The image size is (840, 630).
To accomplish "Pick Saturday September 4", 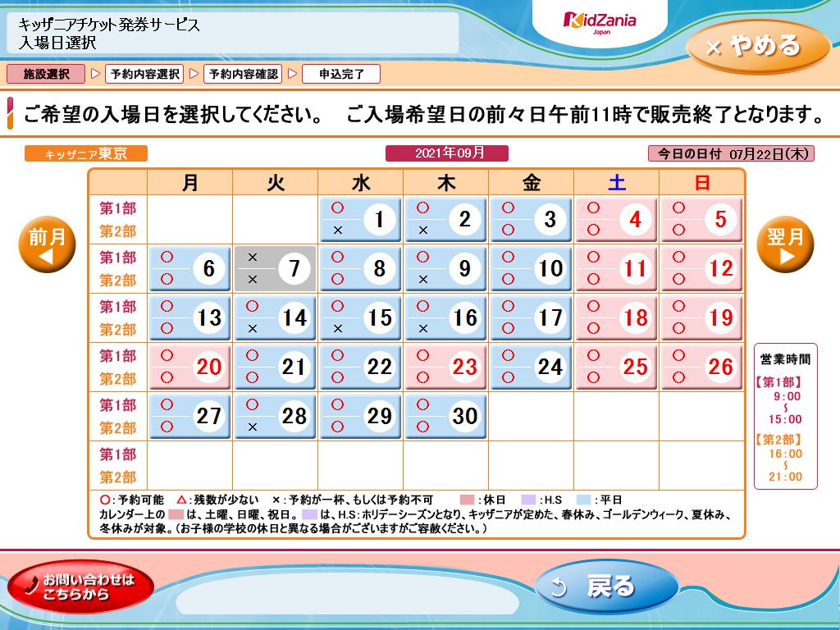I will coord(616,219).
